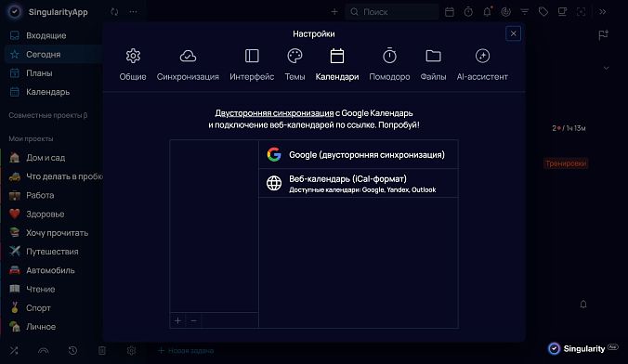Open the calendar icon in top toolbar
Viewport: 628px width, 364px height.
click(x=450, y=12)
